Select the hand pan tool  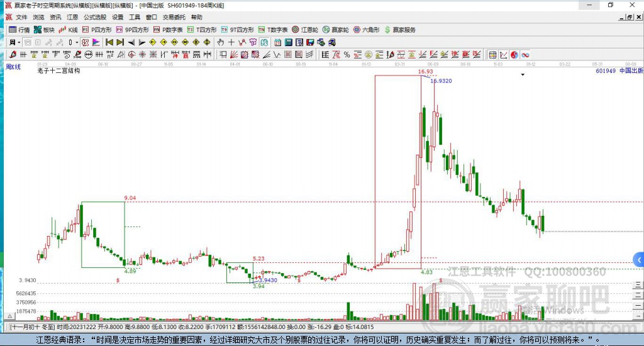[x=221, y=42]
